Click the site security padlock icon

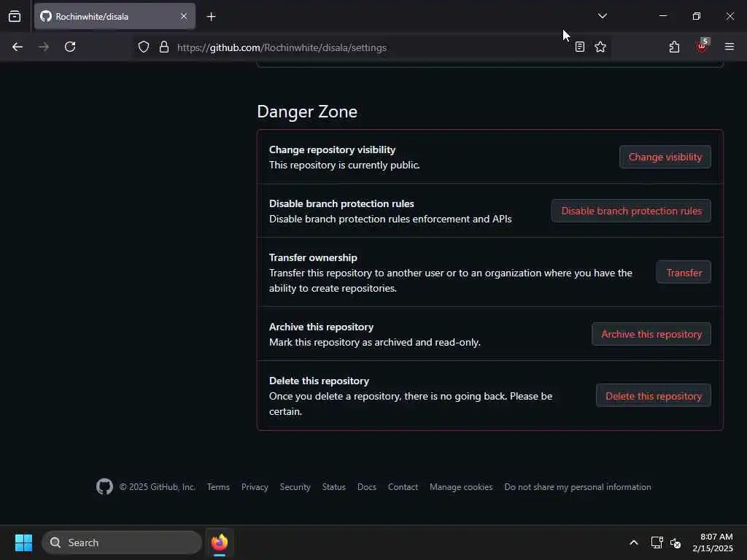click(x=164, y=47)
